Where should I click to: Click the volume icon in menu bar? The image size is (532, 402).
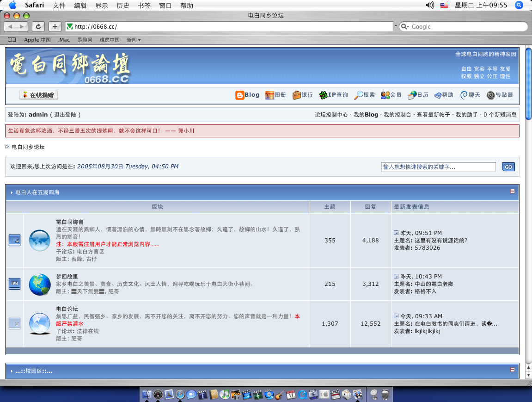[x=430, y=6]
